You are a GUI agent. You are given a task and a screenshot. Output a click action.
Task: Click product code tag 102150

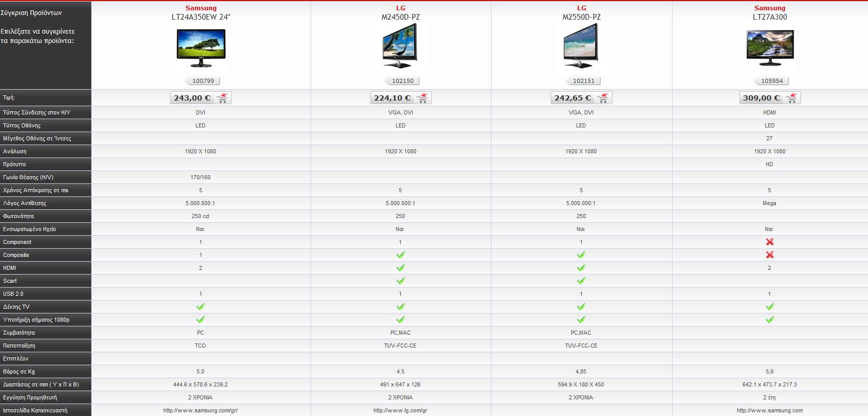(402, 81)
